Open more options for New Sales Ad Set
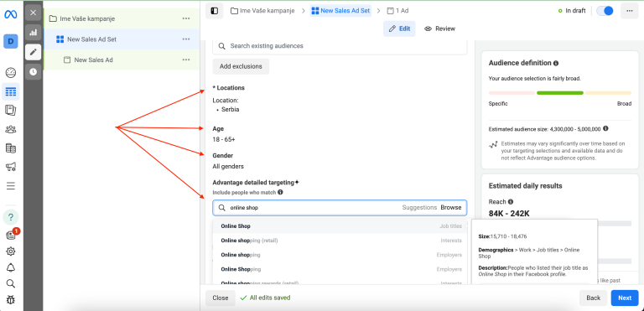Viewport: 644px width, 311px height. (186, 39)
